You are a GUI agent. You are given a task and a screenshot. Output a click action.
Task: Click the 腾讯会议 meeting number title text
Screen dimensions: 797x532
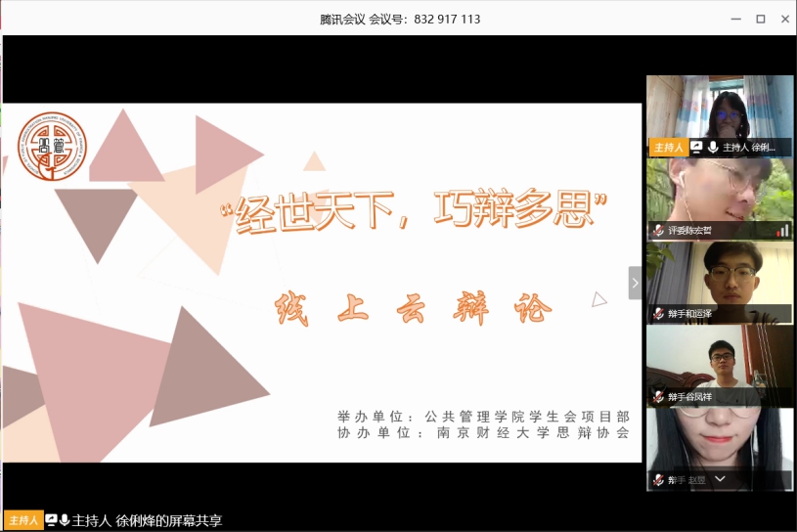(400, 19)
